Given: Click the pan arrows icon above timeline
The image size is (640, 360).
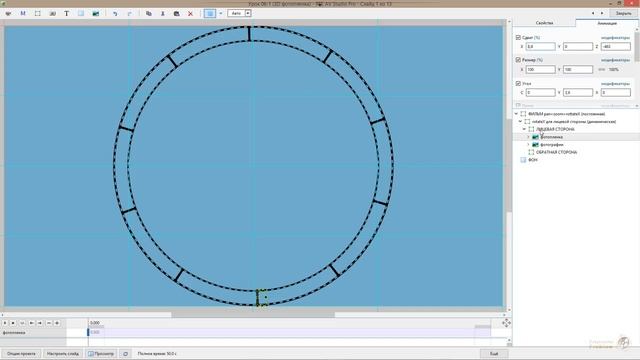Looking at the screenshot, I should pyautogui.click(x=506, y=323).
